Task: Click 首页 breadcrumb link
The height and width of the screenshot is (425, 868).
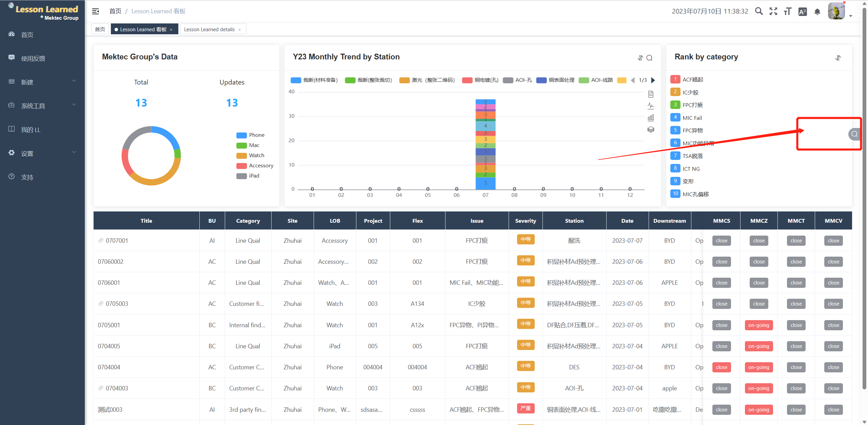Action: [115, 11]
